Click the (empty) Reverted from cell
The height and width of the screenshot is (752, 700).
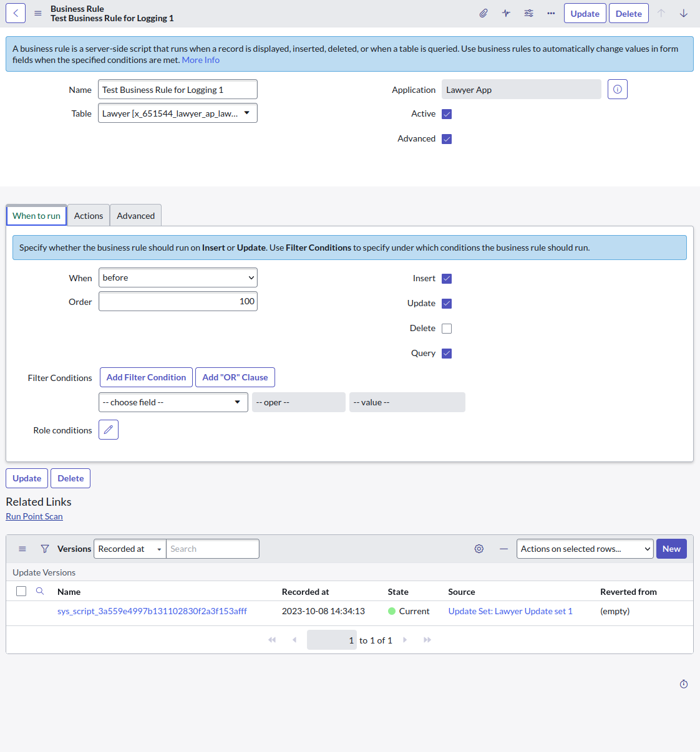click(615, 611)
